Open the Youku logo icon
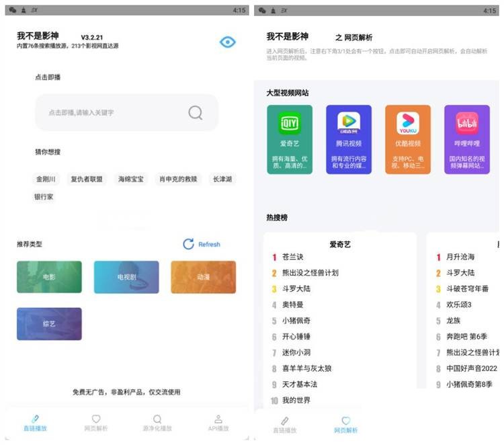 (408, 123)
